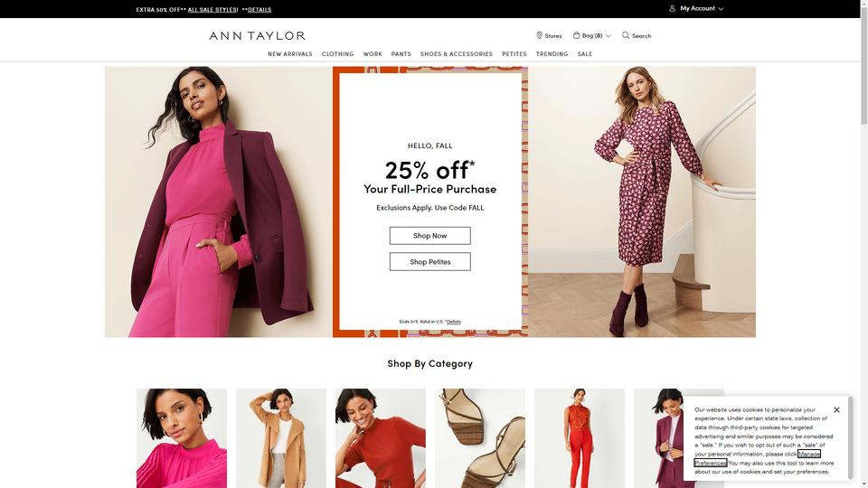
Task: Click the Stores location pin icon
Action: click(x=539, y=35)
